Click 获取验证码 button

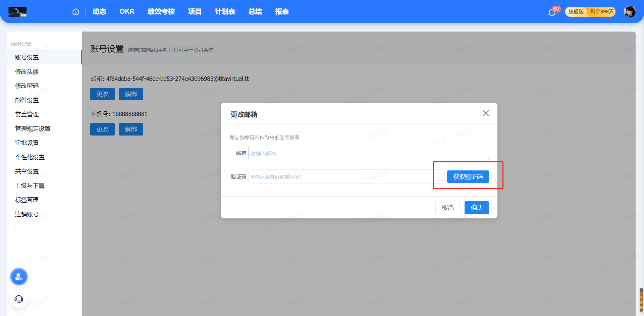tap(468, 177)
